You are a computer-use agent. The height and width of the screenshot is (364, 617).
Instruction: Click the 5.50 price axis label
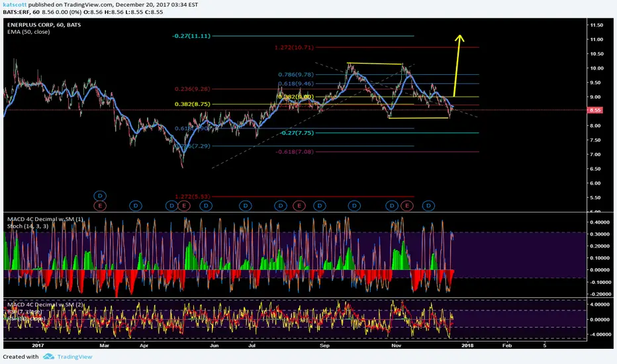click(x=596, y=197)
